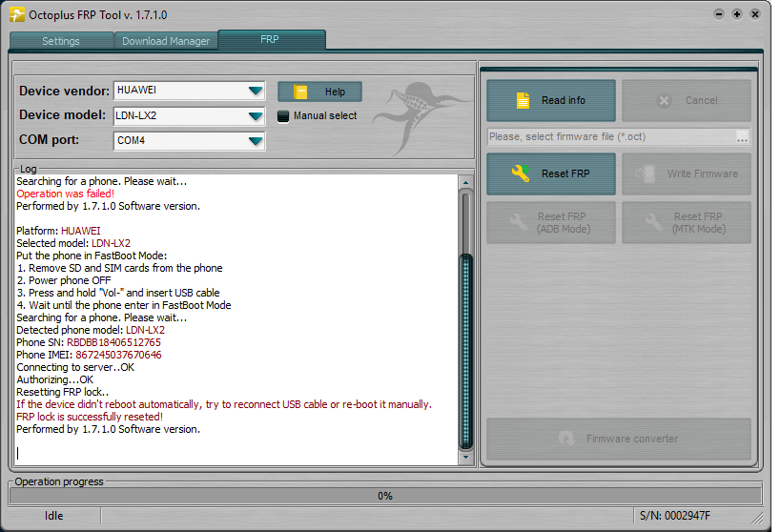Click the Reset FRP wrench icon

[x=521, y=174]
